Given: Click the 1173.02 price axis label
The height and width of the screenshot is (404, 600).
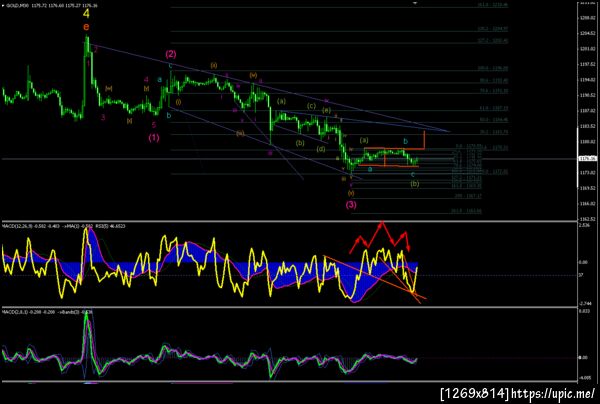Looking at the screenshot, I should coord(588,173).
